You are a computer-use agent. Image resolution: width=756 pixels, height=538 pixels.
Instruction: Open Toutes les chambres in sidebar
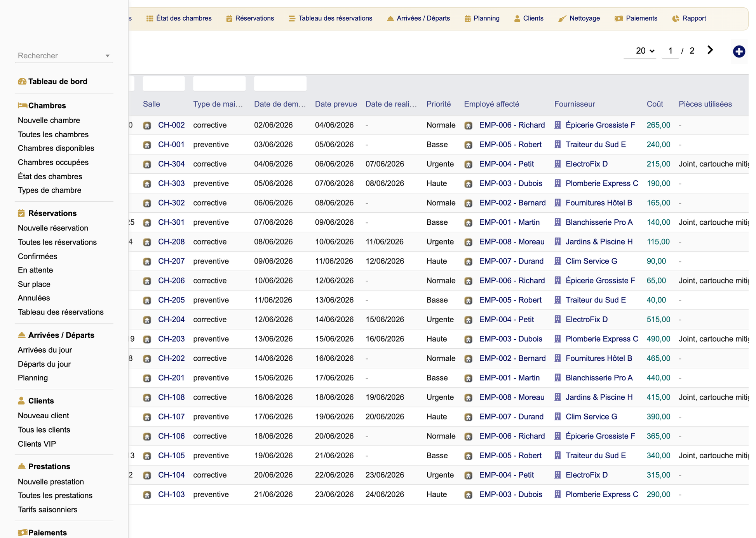[53, 134]
